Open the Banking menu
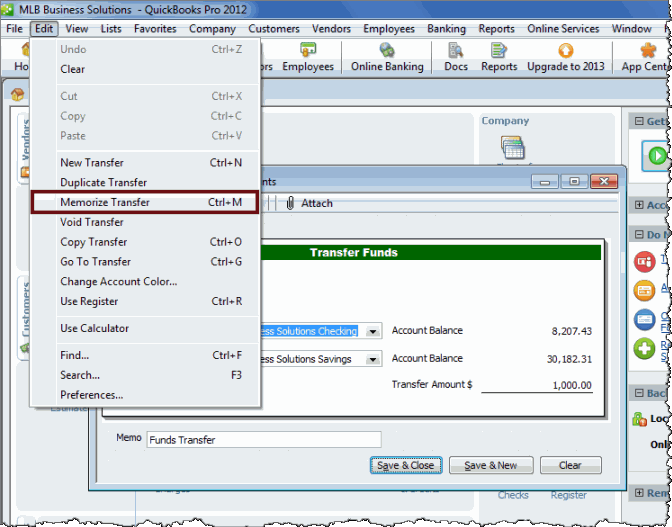The image size is (672, 527). (446, 29)
